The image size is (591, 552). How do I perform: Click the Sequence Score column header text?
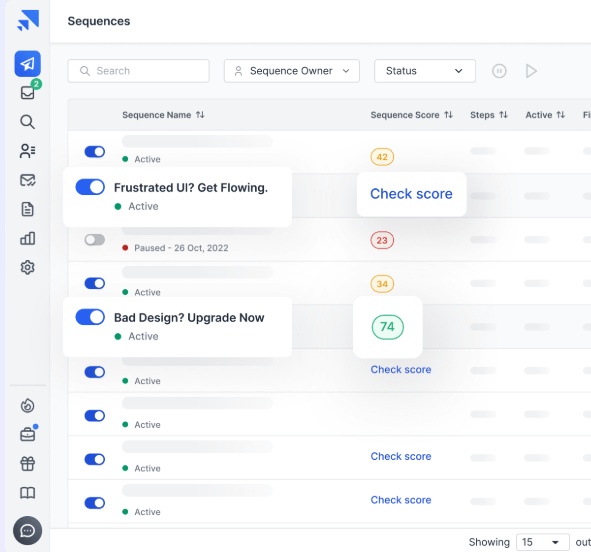[x=405, y=115]
